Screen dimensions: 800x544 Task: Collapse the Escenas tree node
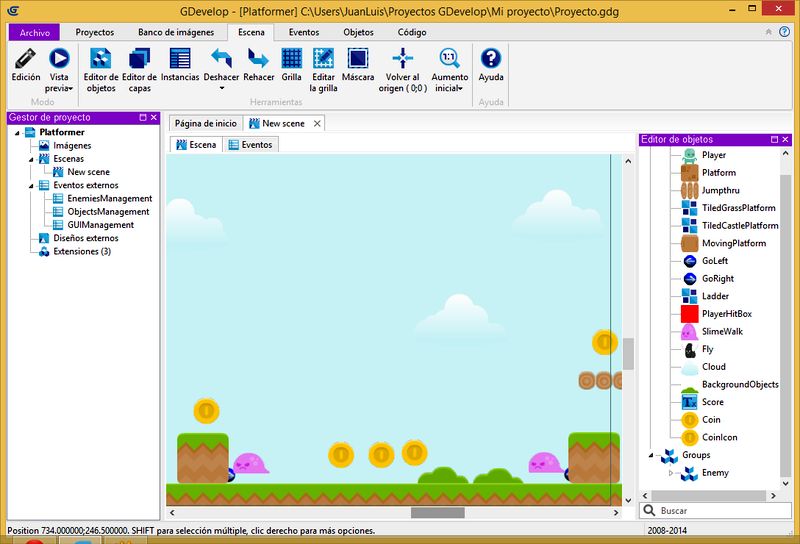point(31,159)
